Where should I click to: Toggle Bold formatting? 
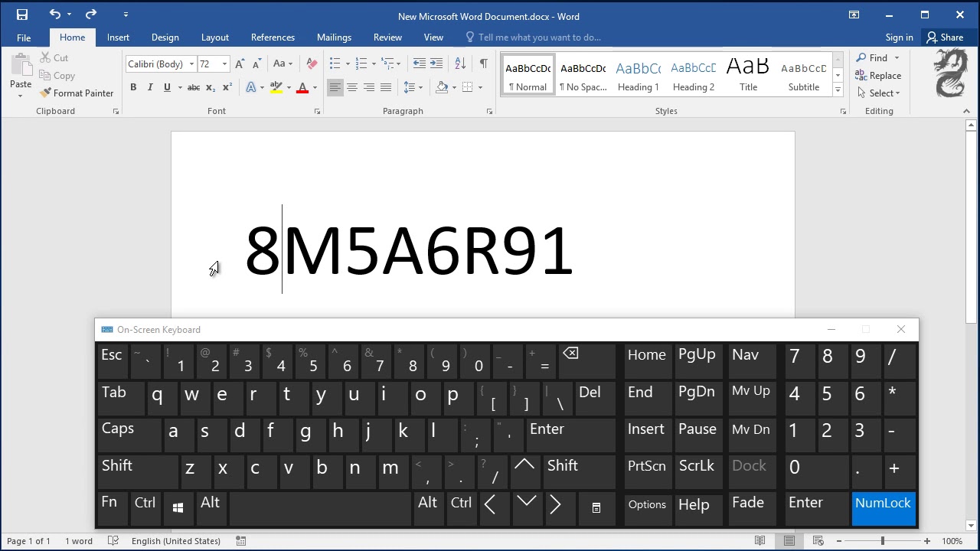click(x=133, y=87)
